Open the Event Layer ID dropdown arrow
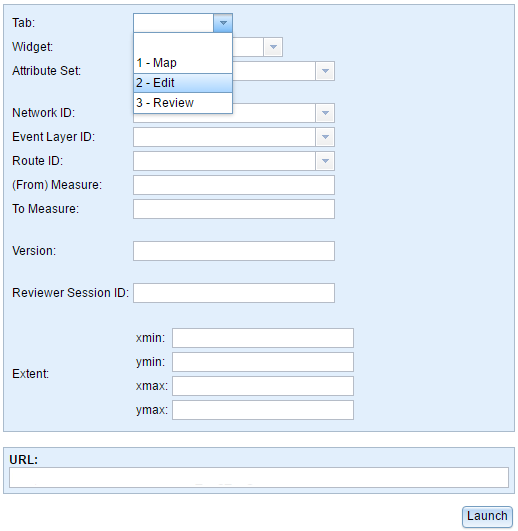This screenshot has height=531, width=518. point(325,137)
